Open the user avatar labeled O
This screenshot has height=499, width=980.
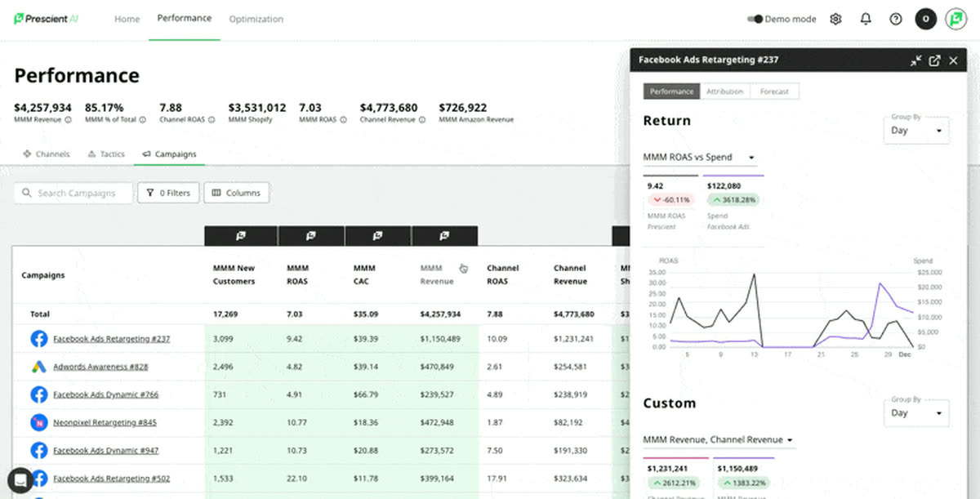(x=925, y=19)
